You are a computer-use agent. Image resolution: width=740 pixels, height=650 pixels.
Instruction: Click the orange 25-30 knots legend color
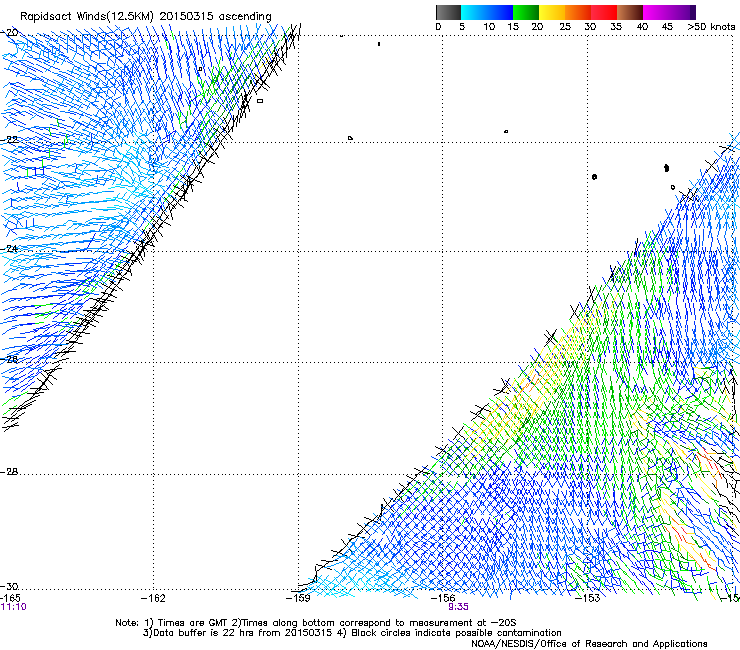tap(578, 12)
